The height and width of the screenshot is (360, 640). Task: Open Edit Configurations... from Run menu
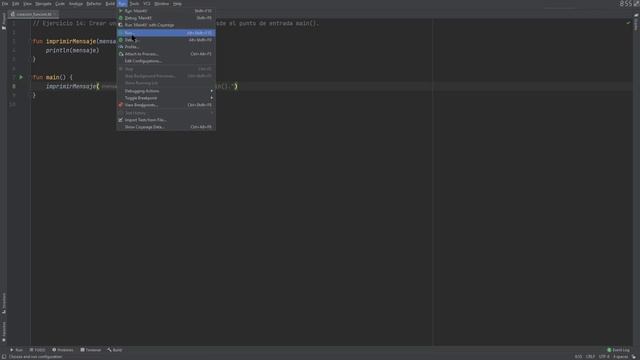tap(166, 61)
